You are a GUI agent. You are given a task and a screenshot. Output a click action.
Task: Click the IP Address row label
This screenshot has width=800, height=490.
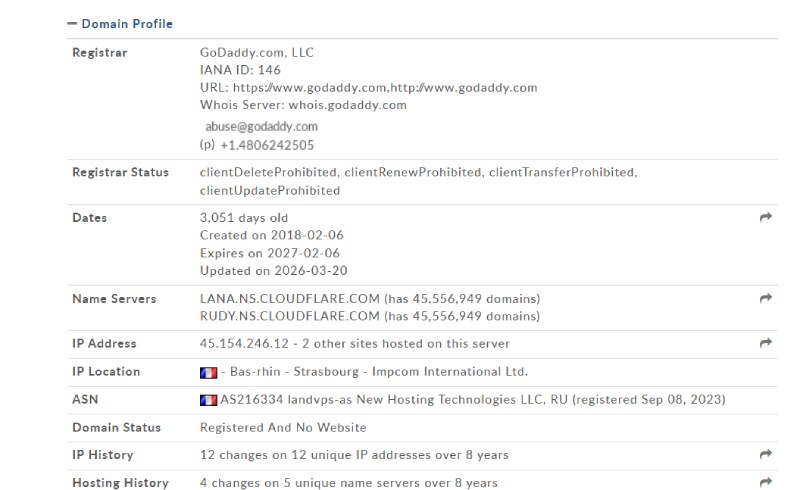click(x=104, y=344)
